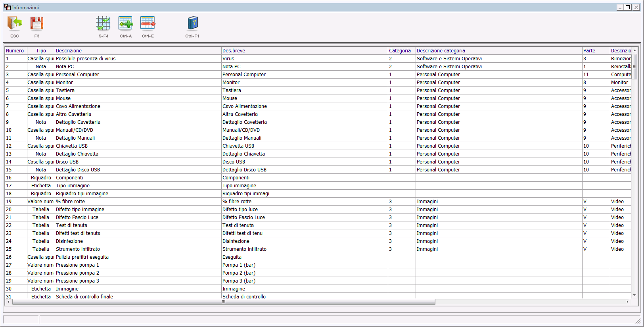Select the Tipo cell 'Tabella' in row 20

(x=41, y=210)
